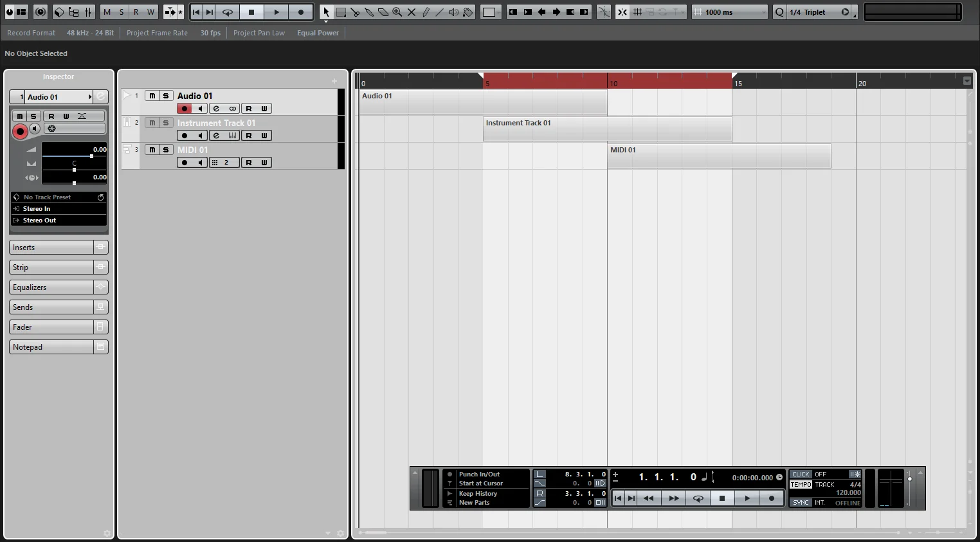Screen dimensions: 980x542
Task: Open the Strip inspector section
Action: [59, 267]
